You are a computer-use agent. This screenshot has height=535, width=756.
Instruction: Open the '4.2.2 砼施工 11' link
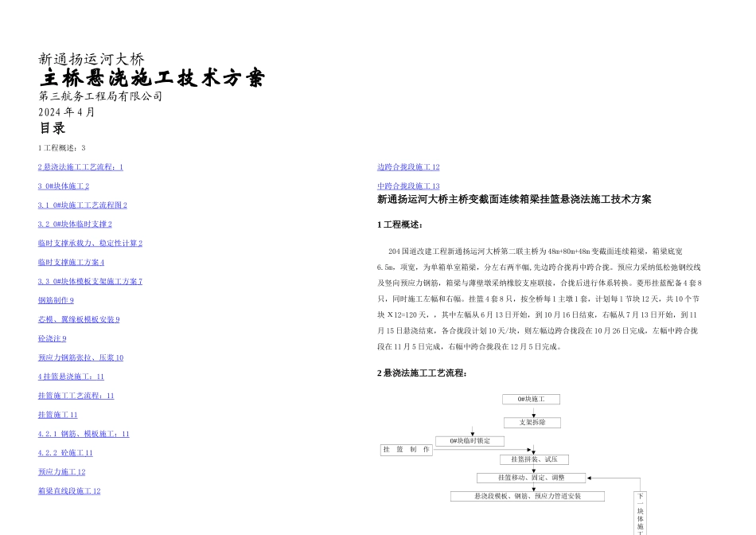(x=65, y=453)
